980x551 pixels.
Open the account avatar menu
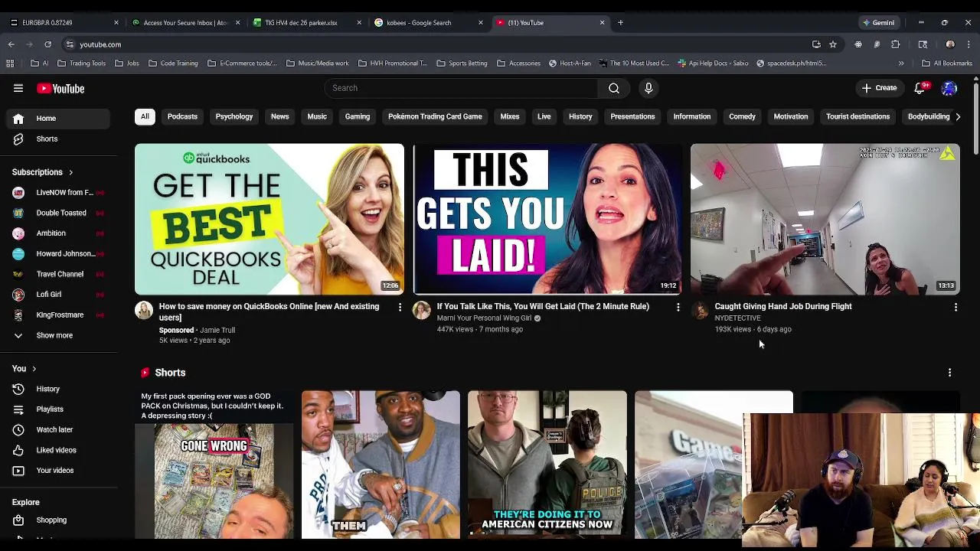pyautogui.click(x=949, y=88)
